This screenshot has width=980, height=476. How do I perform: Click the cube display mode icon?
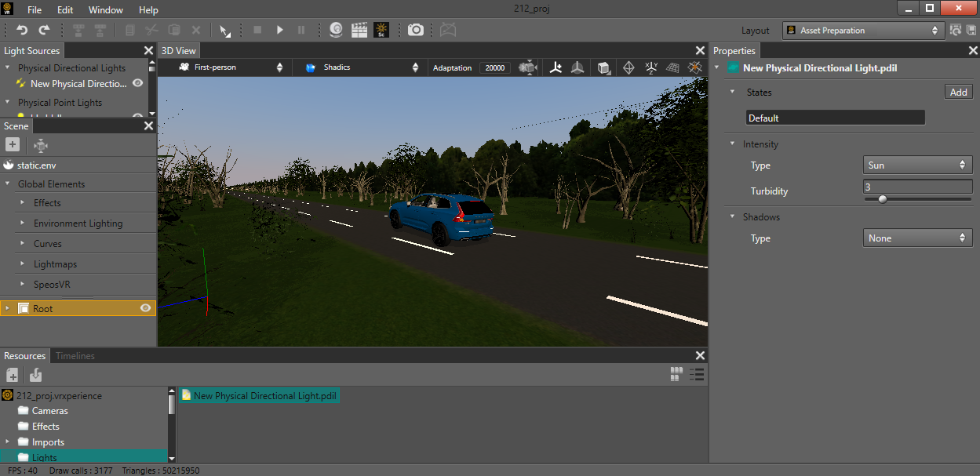(x=603, y=67)
